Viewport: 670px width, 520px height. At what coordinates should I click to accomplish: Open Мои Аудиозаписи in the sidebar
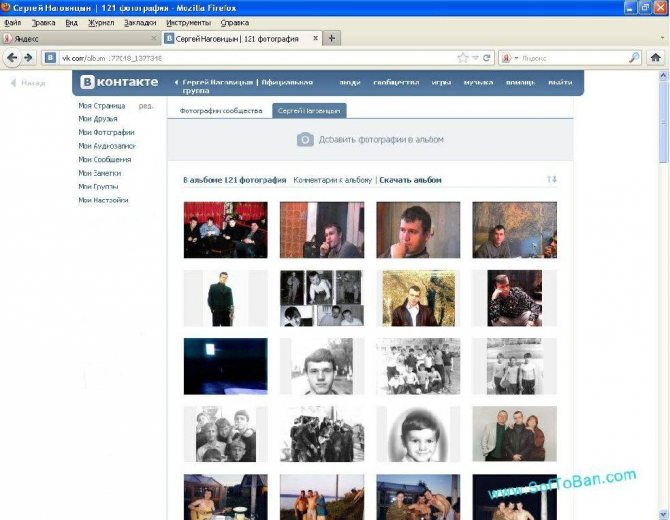[x=107, y=146]
